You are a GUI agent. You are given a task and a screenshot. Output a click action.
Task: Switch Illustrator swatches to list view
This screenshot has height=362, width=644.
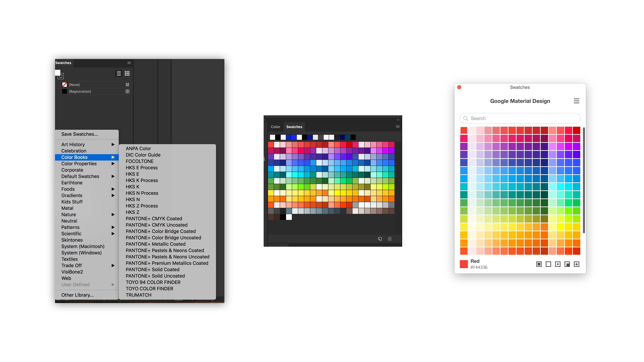click(119, 73)
